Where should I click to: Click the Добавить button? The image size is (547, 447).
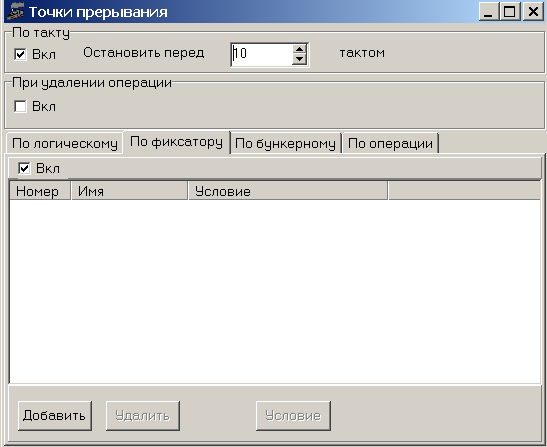click(x=54, y=416)
